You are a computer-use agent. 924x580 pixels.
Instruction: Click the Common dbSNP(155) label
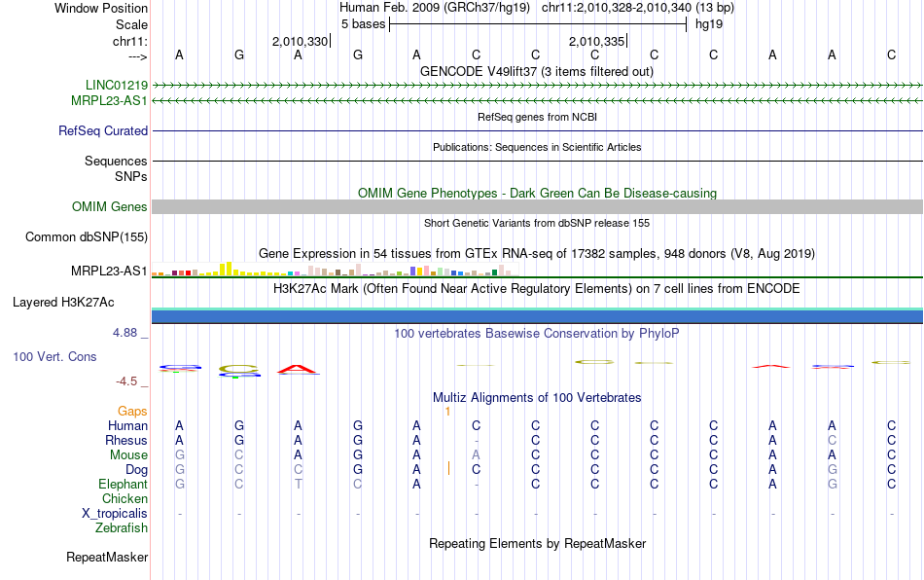point(87,236)
